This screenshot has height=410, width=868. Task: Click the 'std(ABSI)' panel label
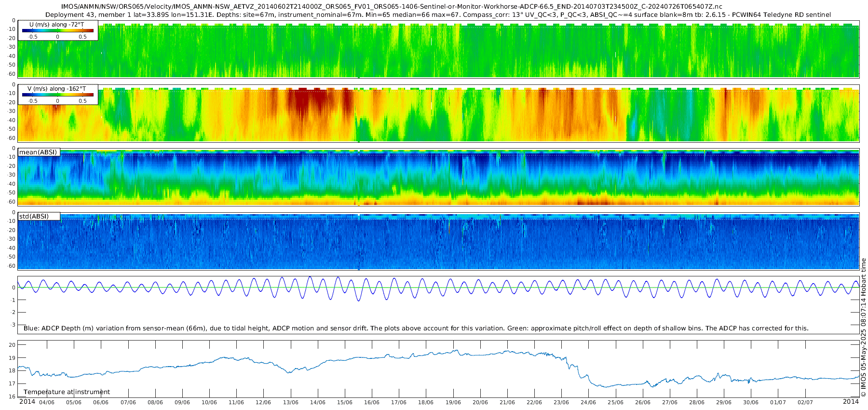34,217
